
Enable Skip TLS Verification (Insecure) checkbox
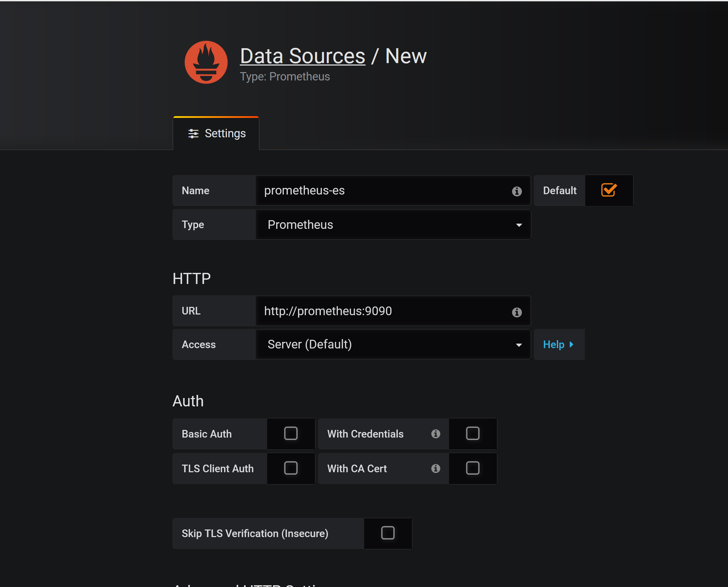click(x=388, y=533)
